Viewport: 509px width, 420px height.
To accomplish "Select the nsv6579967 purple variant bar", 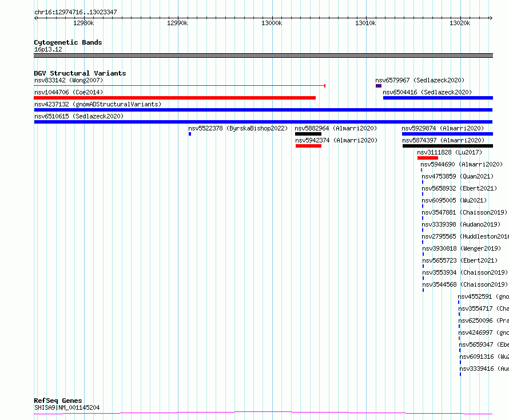I will (379, 86).
